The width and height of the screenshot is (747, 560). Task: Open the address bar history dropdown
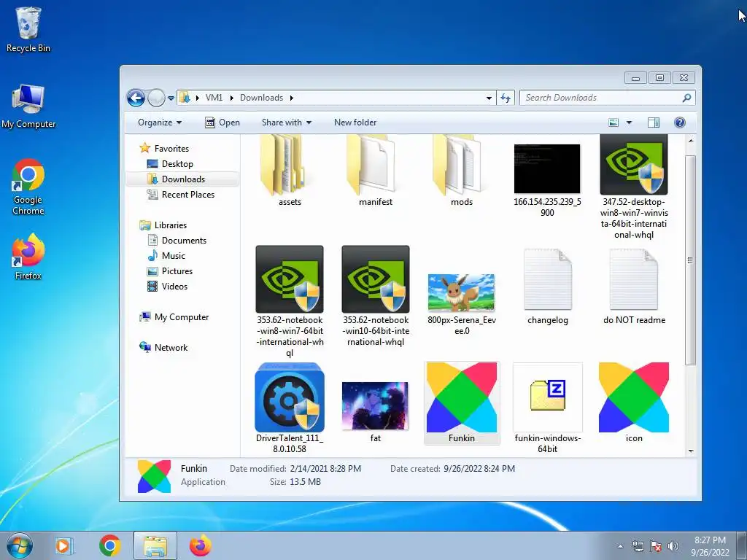[489, 98]
